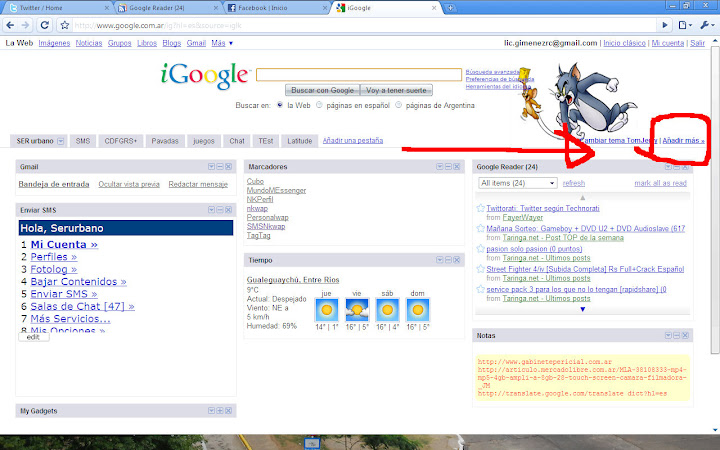Select the la Web search radio button

pyautogui.click(x=280, y=105)
